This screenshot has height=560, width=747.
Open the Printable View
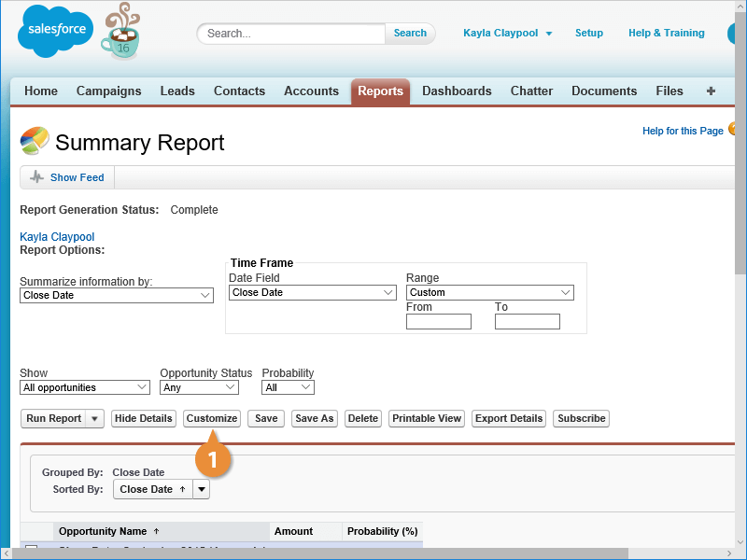427,418
